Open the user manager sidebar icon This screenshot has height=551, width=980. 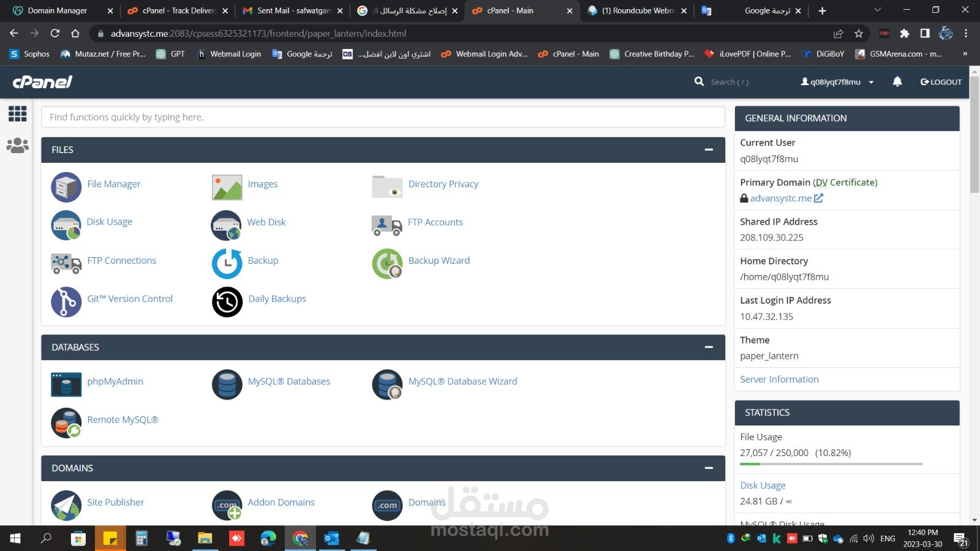click(17, 145)
